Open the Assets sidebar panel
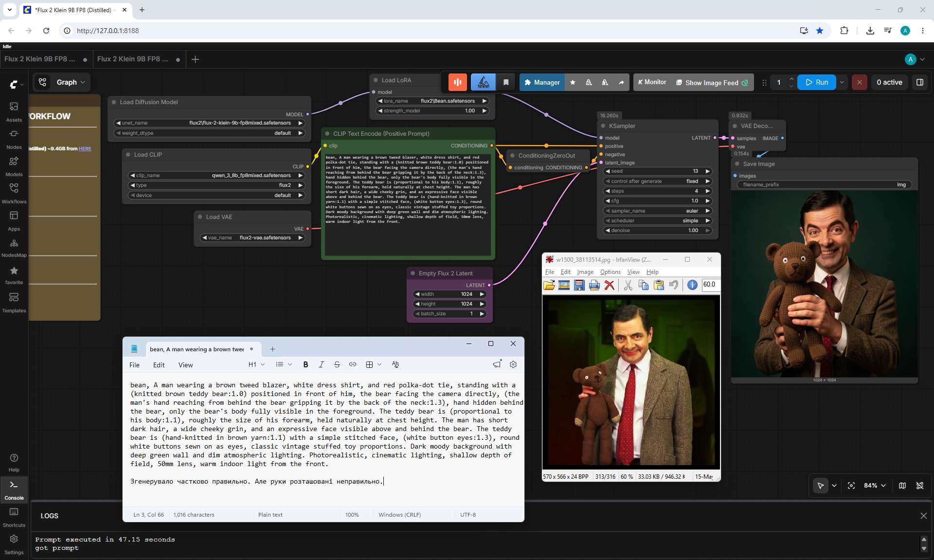The width and height of the screenshot is (934, 560). tap(14, 112)
